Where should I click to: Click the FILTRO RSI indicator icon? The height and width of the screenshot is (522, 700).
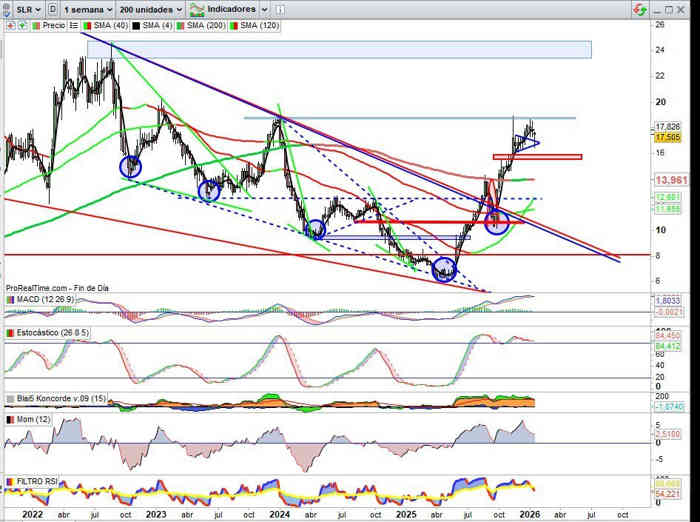point(10,481)
